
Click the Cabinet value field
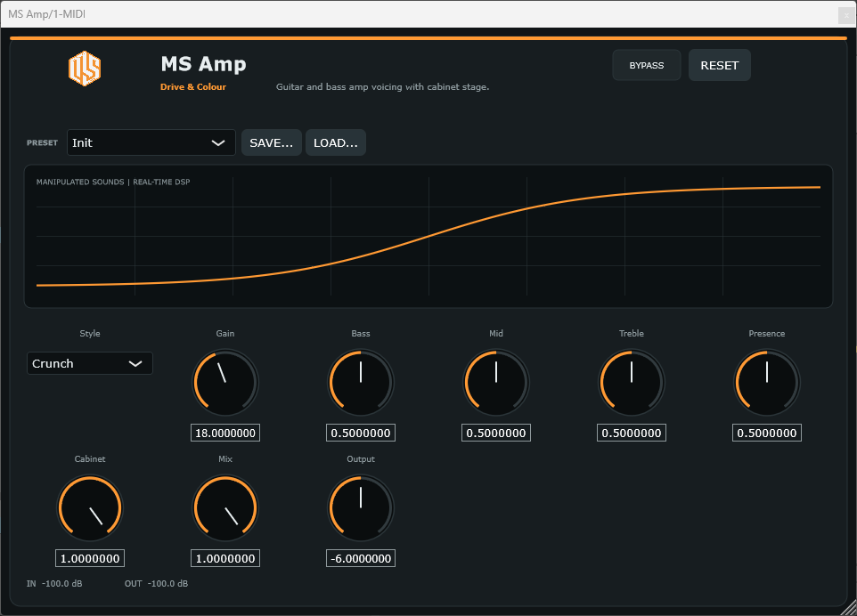coord(90,558)
